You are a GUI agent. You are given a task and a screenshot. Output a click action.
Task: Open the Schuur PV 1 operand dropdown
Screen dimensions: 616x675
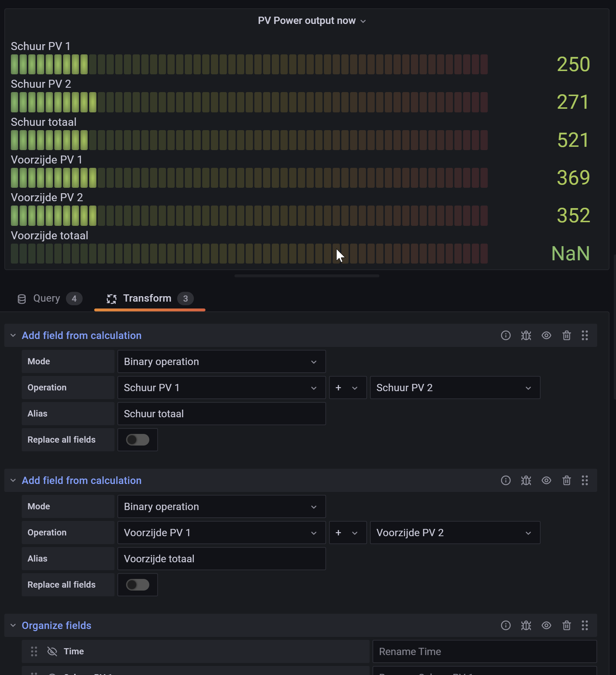click(221, 388)
